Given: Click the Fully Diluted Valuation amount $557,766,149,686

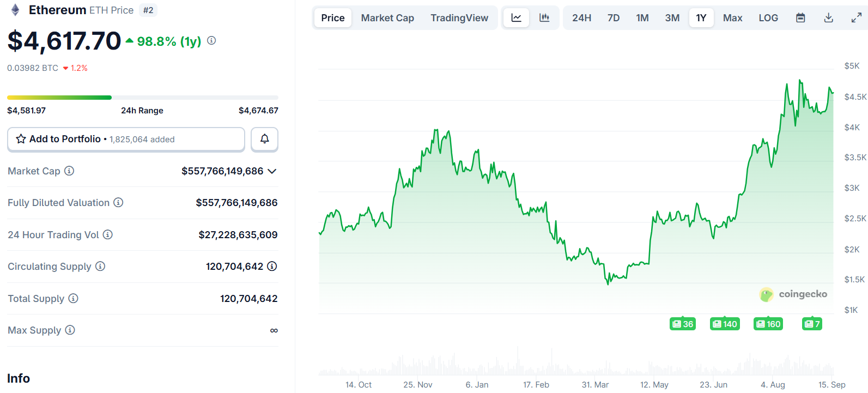Looking at the screenshot, I should pos(236,203).
